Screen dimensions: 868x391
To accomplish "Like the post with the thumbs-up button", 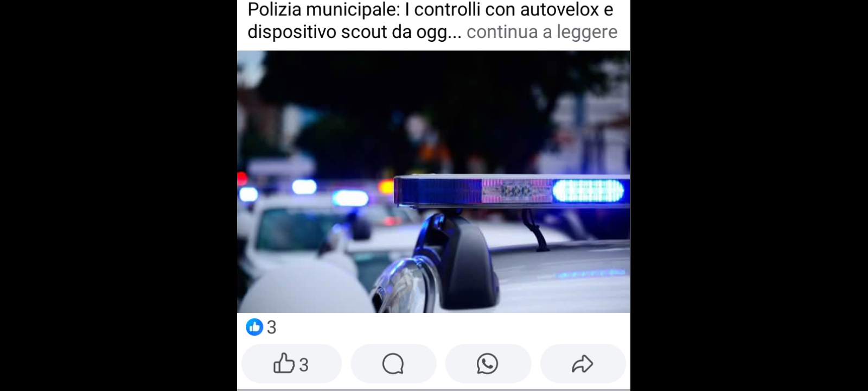I will tap(291, 364).
